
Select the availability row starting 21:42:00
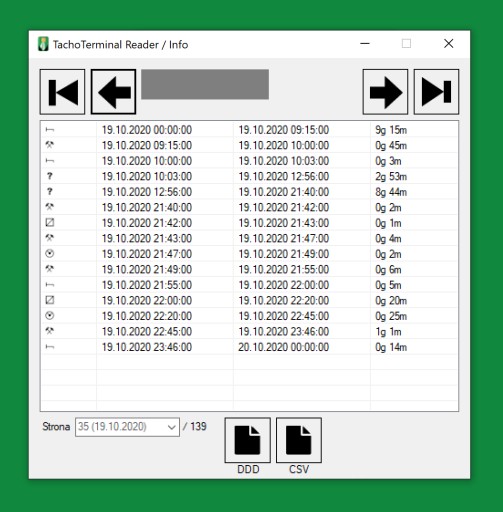click(249, 223)
